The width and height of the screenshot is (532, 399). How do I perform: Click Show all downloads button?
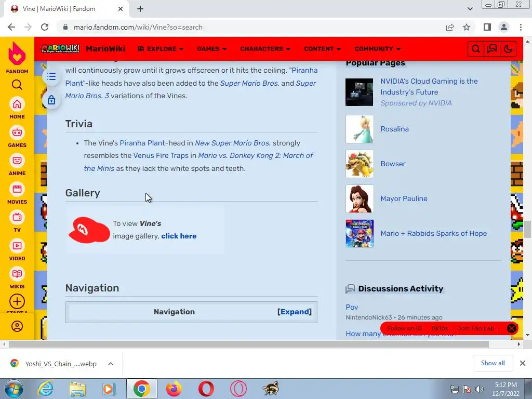point(493,363)
